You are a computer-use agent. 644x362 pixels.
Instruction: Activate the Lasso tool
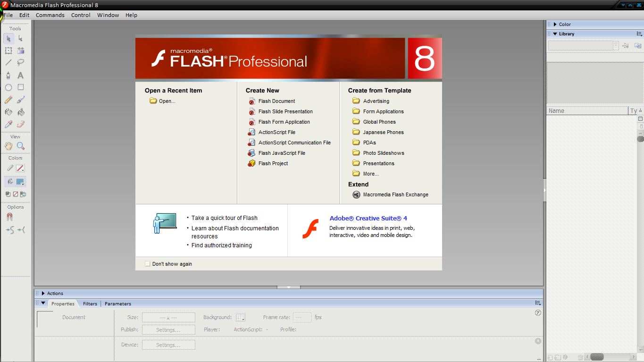coord(21,63)
